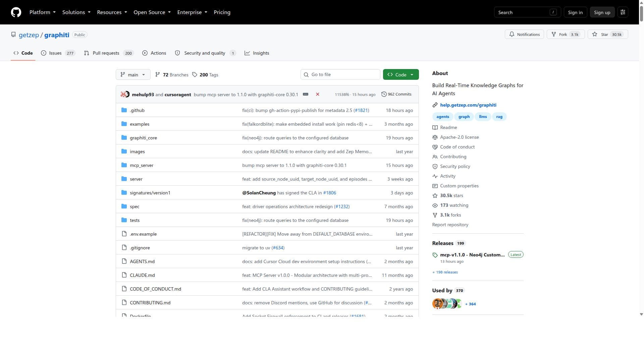644x362 pixels.
Task: Open the 200 Tags link
Action: pos(205,75)
